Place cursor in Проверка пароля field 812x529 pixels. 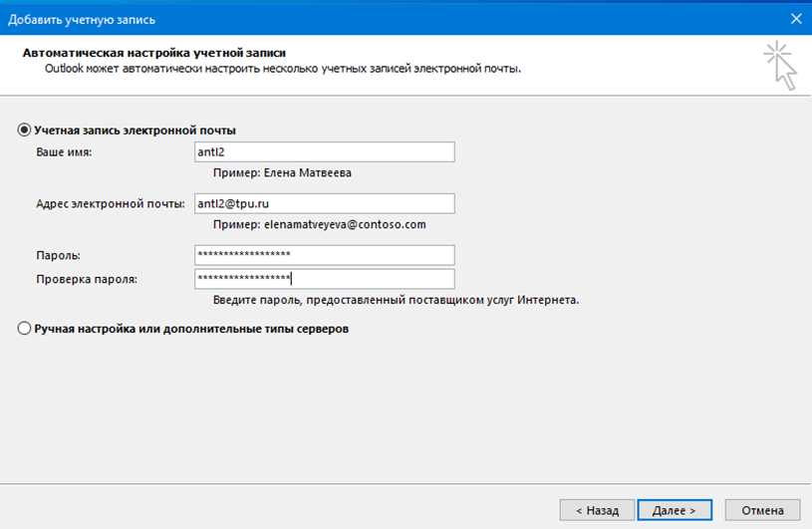[x=325, y=279]
